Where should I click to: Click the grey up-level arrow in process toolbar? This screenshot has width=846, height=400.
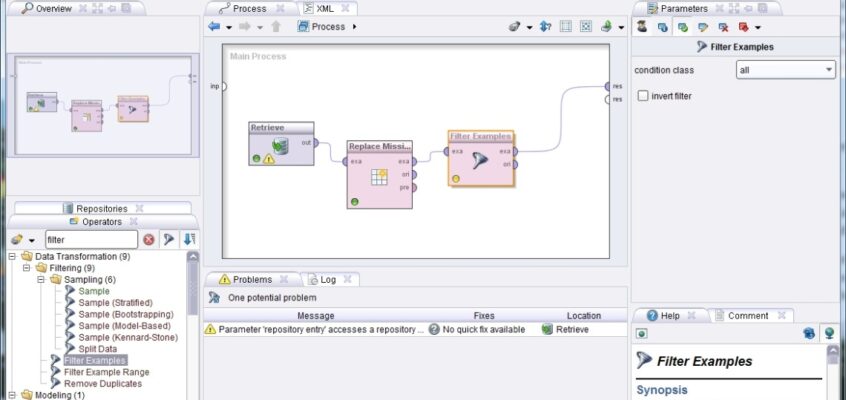click(276, 26)
